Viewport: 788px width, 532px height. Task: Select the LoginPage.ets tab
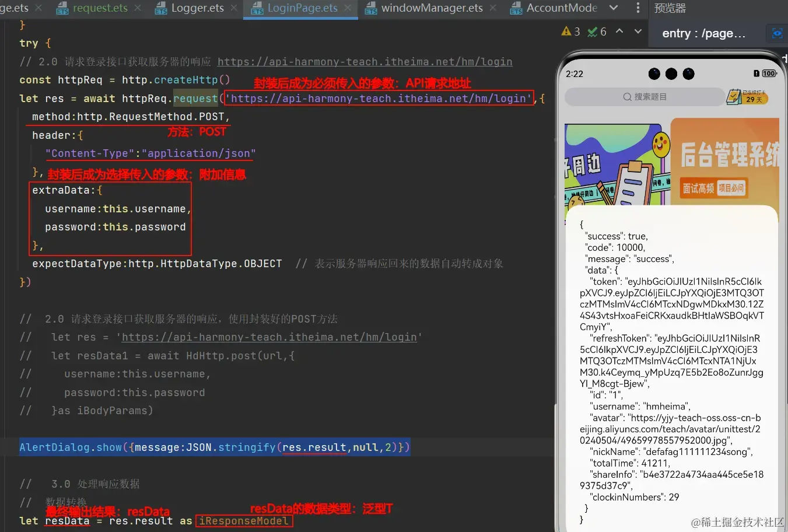click(x=302, y=8)
